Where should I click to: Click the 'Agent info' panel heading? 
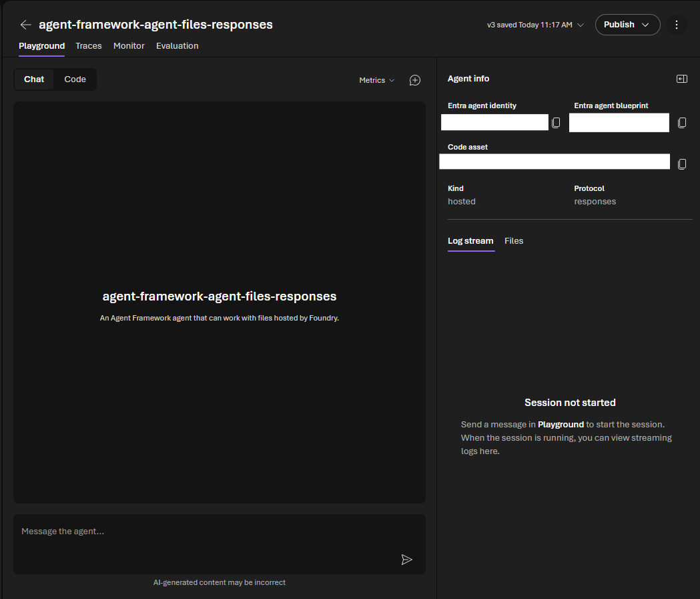point(468,79)
